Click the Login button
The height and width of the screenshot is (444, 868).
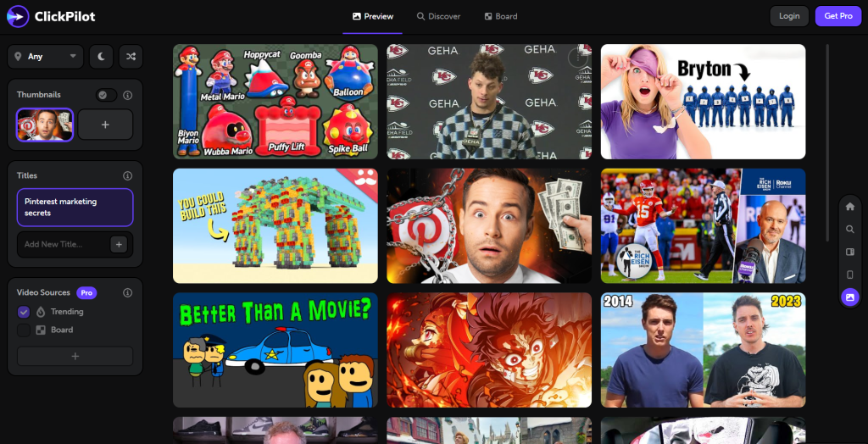789,16
